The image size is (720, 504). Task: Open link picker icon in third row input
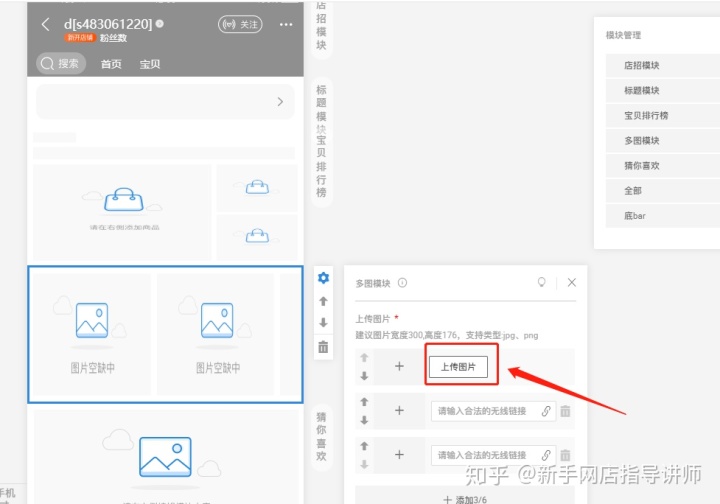coord(546,455)
